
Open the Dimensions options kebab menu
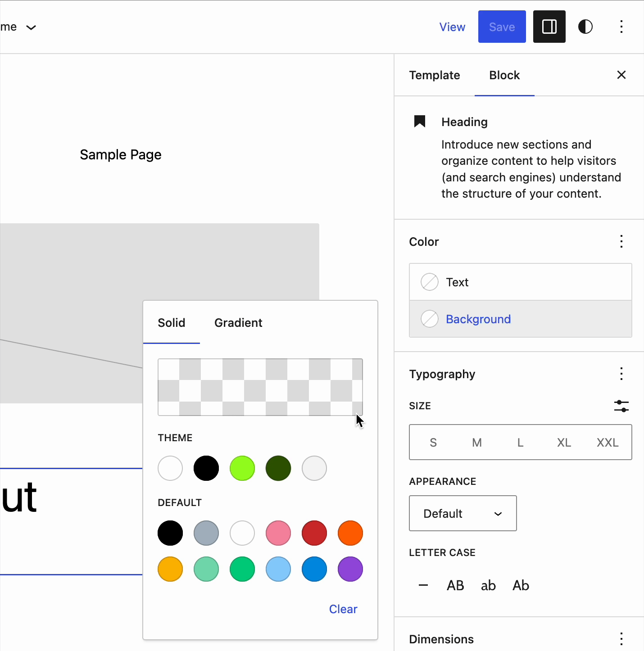(x=621, y=639)
